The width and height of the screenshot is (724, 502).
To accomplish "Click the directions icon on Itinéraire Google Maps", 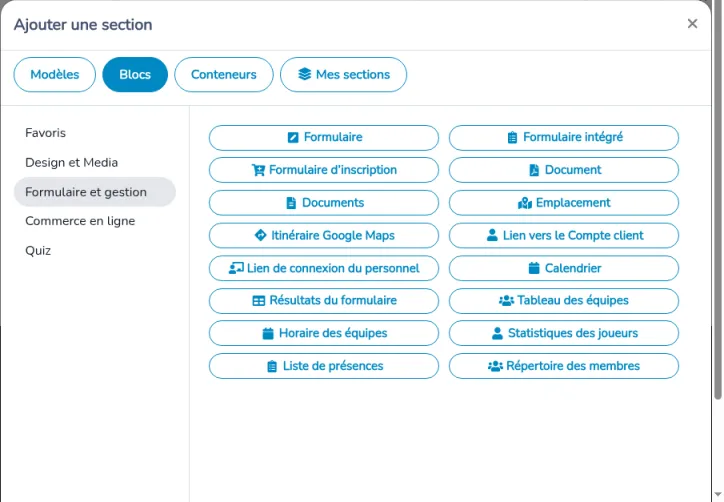I will click(260, 235).
